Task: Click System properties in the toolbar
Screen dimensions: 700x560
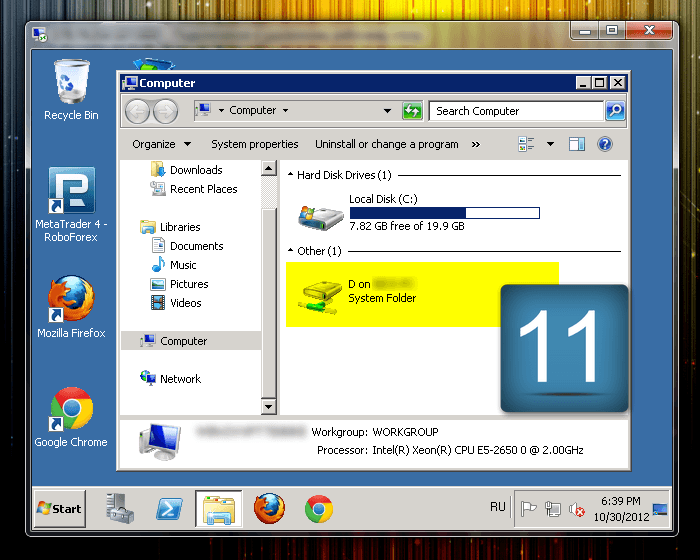Action: pos(255,144)
